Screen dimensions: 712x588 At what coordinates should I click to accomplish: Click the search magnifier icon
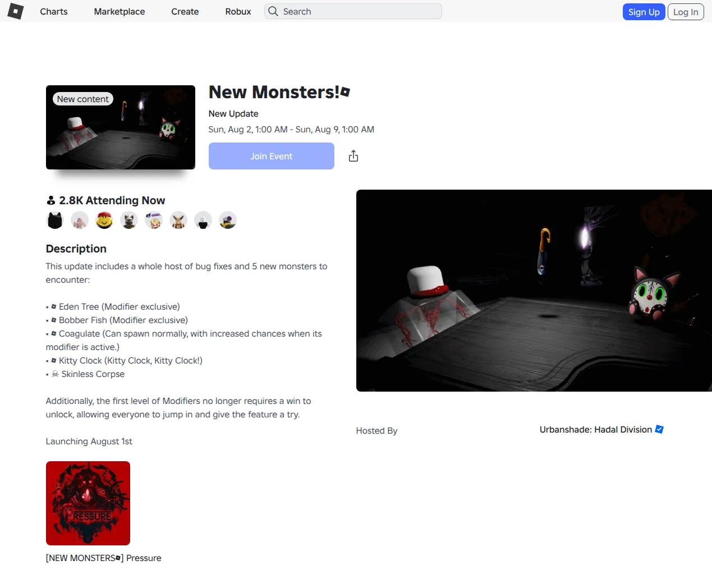pos(273,11)
